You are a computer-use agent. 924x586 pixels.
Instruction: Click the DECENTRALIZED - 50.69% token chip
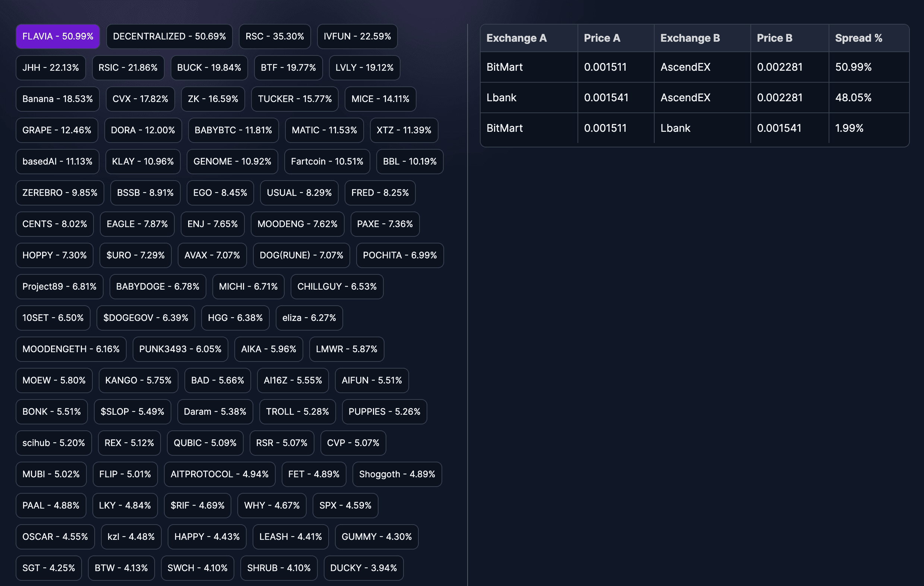point(169,36)
